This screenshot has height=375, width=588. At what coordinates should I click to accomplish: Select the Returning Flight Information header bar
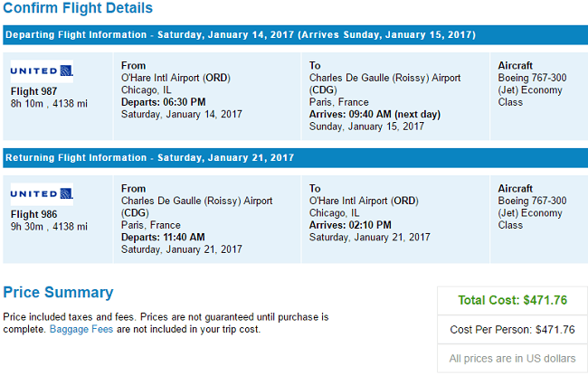296,158
